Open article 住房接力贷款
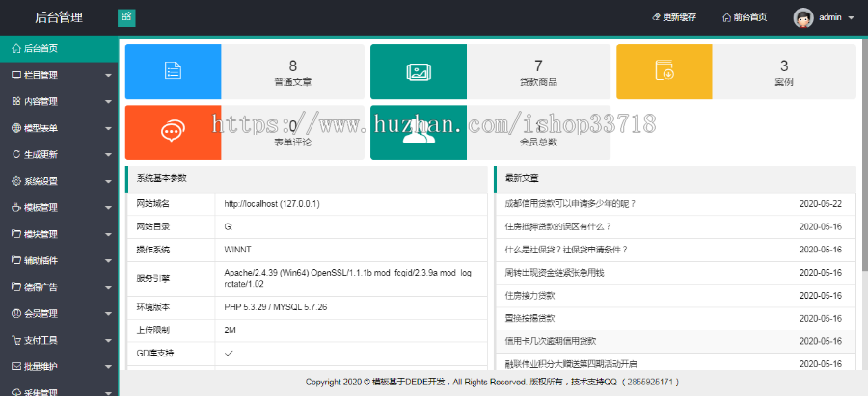Image resolution: width=868 pixels, height=396 pixels. pyautogui.click(x=529, y=296)
